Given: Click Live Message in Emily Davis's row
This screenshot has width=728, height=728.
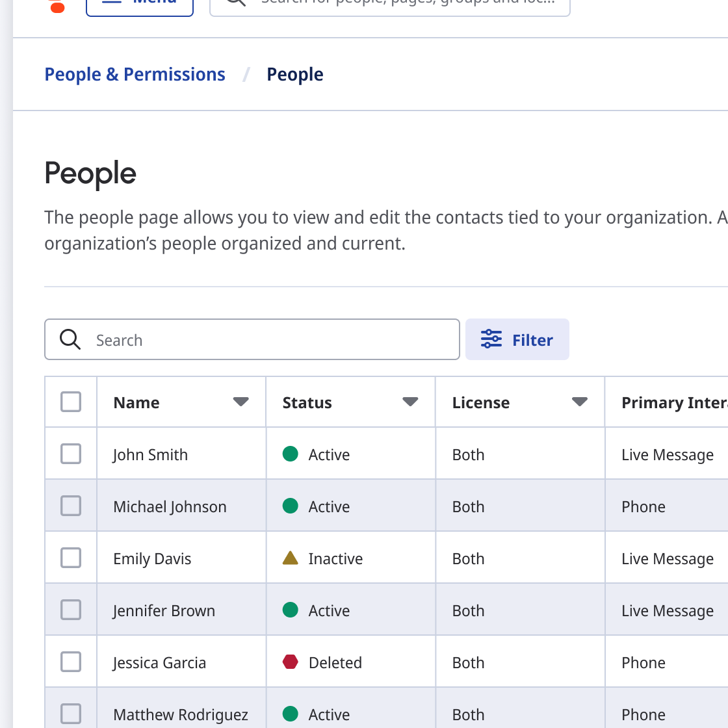Looking at the screenshot, I should click(667, 558).
